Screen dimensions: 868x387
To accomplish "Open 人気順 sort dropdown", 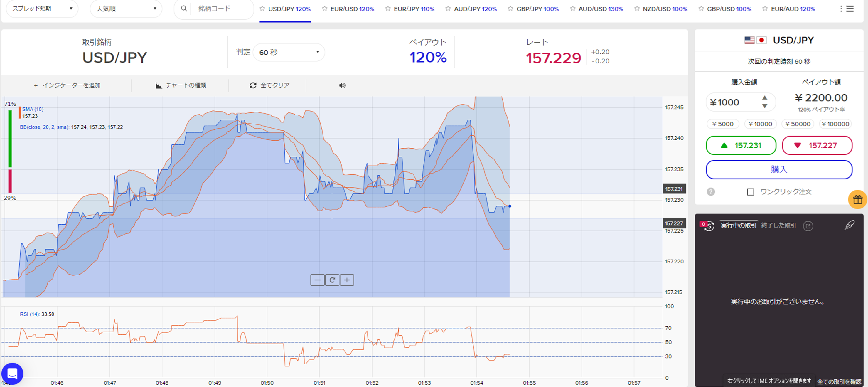I will pos(126,9).
